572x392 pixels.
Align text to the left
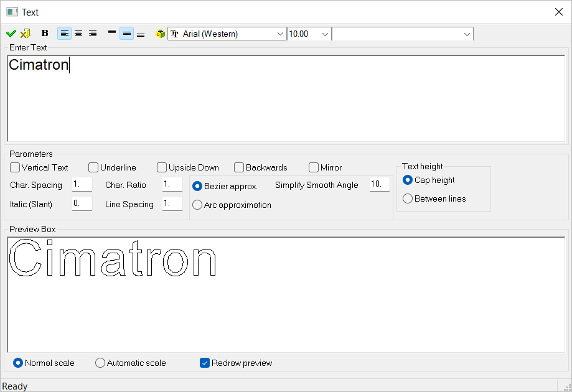(x=64, y=34)
